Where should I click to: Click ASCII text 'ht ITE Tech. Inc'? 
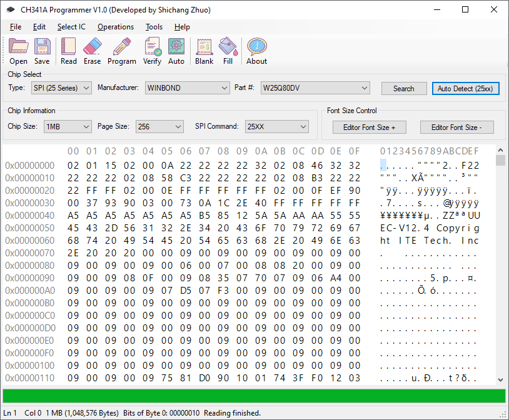pyautogui.click(x=430, y=241)
